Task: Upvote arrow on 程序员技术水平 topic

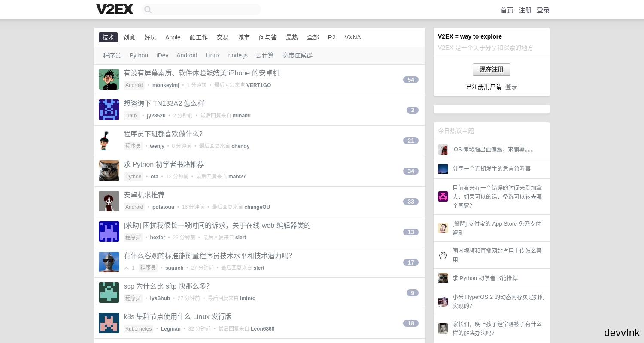Action: pos(126,268)
